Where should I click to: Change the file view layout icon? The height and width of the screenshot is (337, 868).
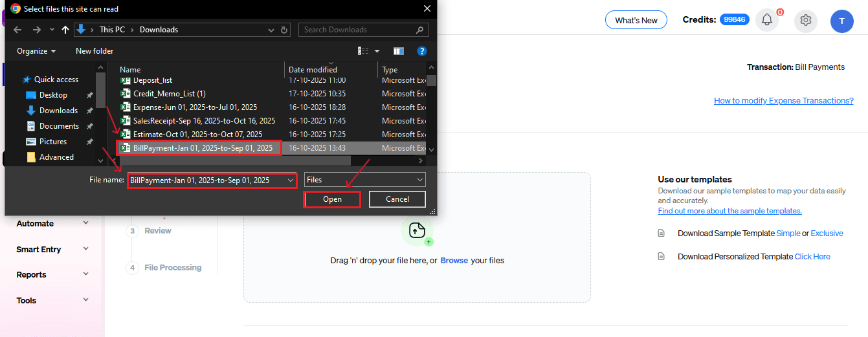point(363,51)
